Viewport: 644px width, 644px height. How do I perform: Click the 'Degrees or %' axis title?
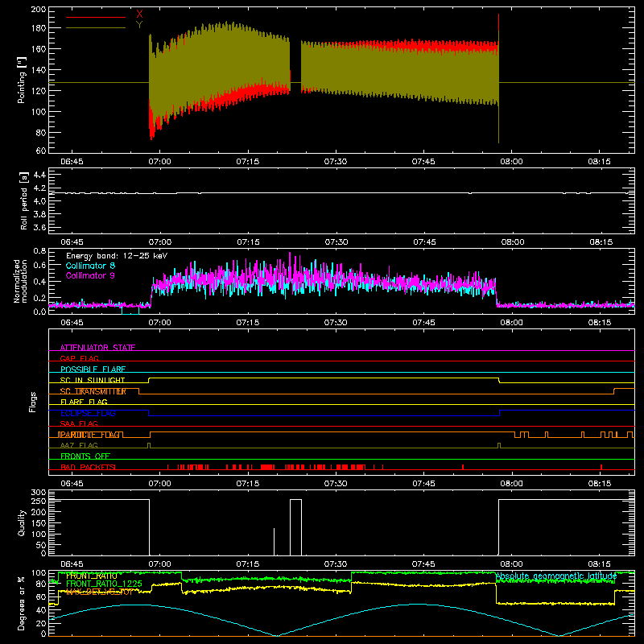tap(22, 603)
